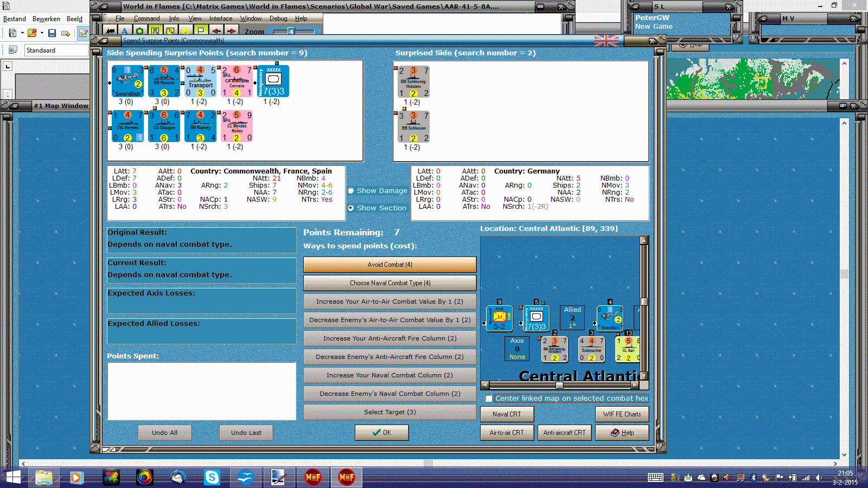Open the Naval CRT chart
Viewport: 868px width, 488px height.
(x=507, y=414)
